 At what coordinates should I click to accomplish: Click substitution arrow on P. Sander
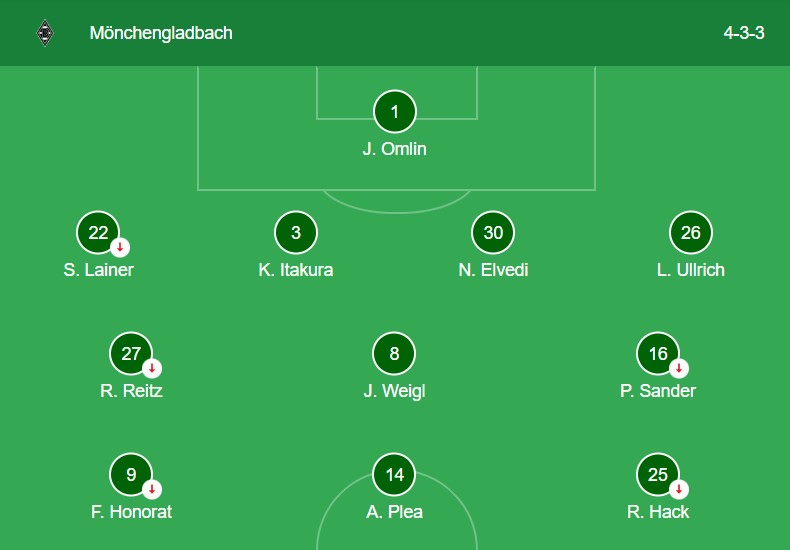[x=679, y=368]
